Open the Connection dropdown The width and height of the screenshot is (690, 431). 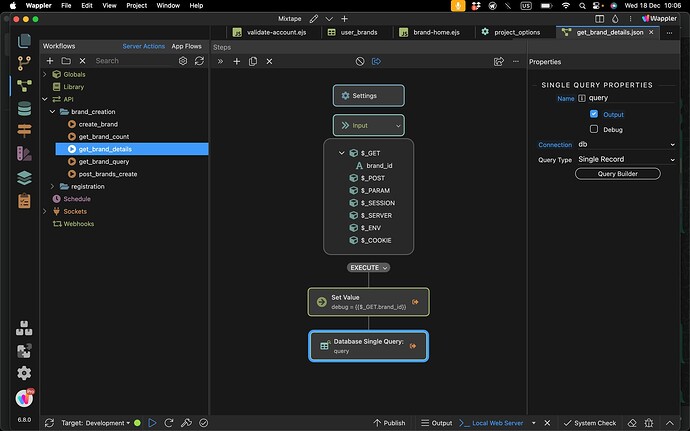[x=626, y=144]
